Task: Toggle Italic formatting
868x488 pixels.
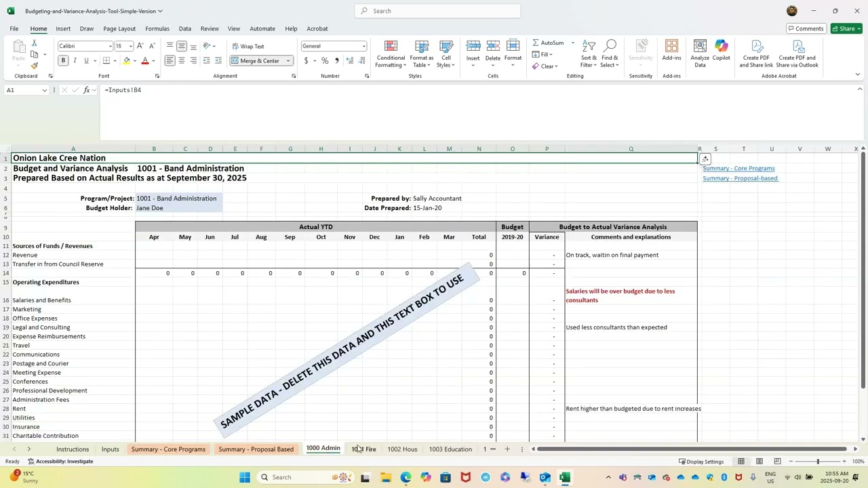Action: [75, 60]
